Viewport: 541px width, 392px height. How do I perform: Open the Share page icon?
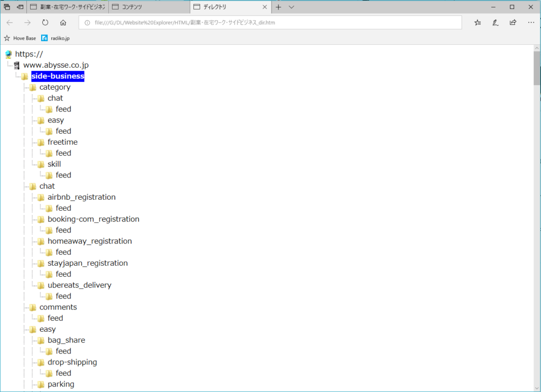pyautogui.click(x=513, y=22)
